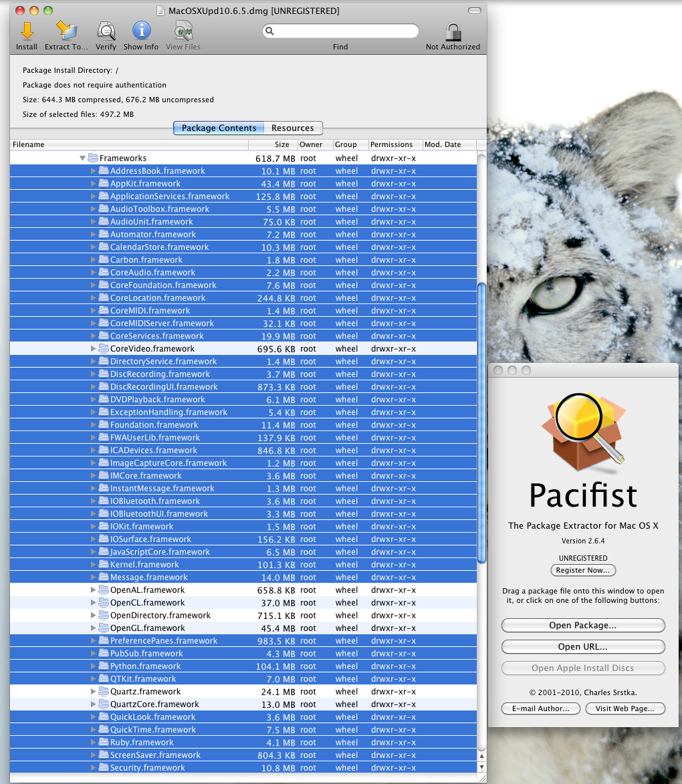Expand Foundation.framework disclosure triangle
The image size is (682, 784).
click(93, 425)
